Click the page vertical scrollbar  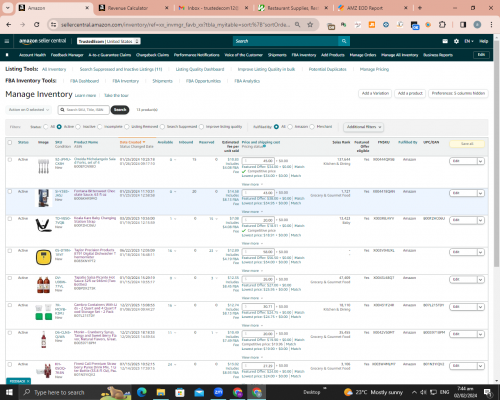[x=496, y=153]
